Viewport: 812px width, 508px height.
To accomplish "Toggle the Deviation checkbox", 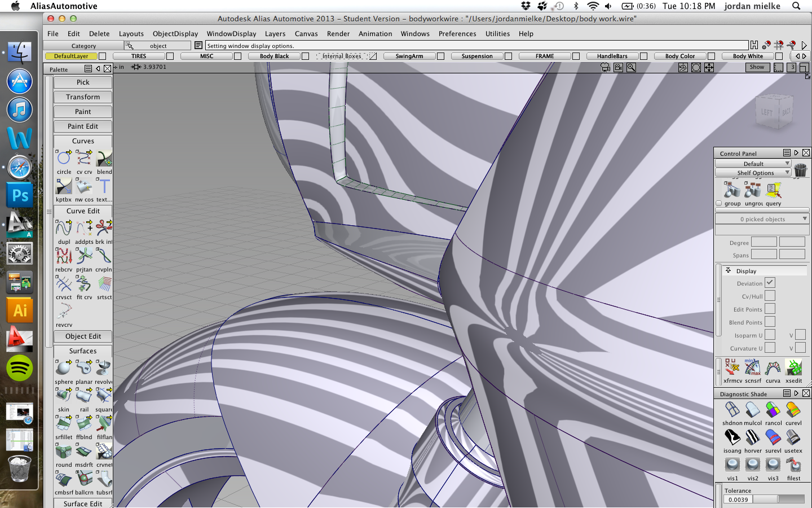I will (770, 283).
